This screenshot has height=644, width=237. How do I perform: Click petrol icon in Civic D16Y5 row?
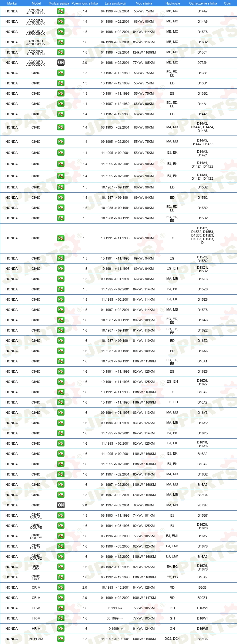[61, 433]
